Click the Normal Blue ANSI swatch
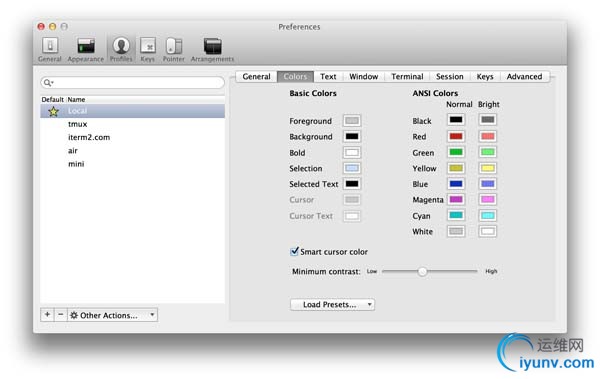 tap(456, 184)
